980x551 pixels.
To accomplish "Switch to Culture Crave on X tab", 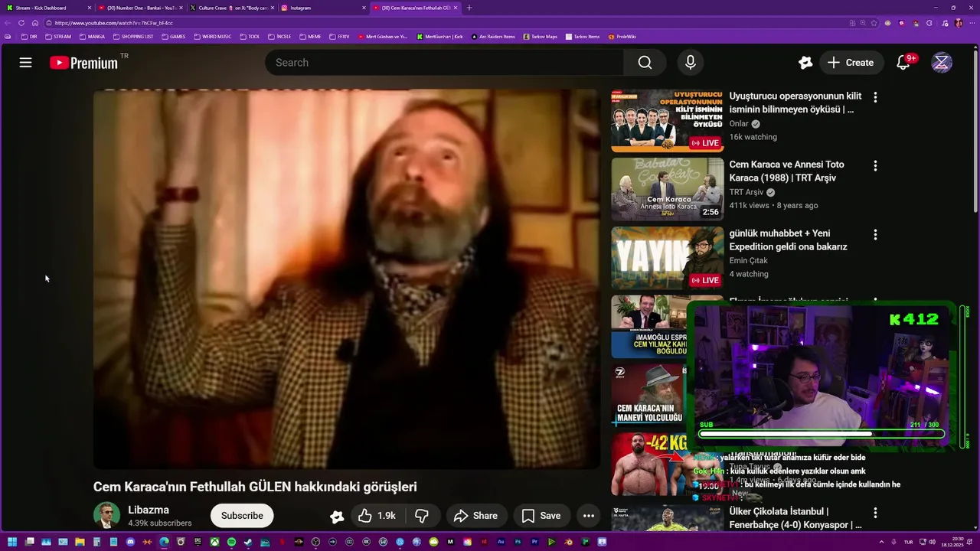I will point(232,8).
